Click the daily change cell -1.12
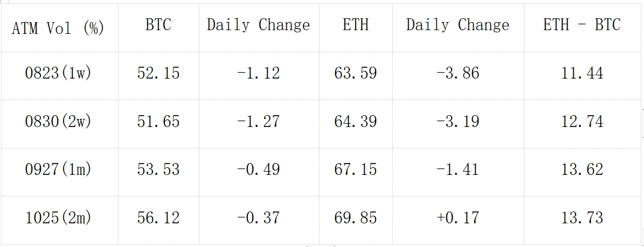644x247 pixels. [x=258, y=73]
